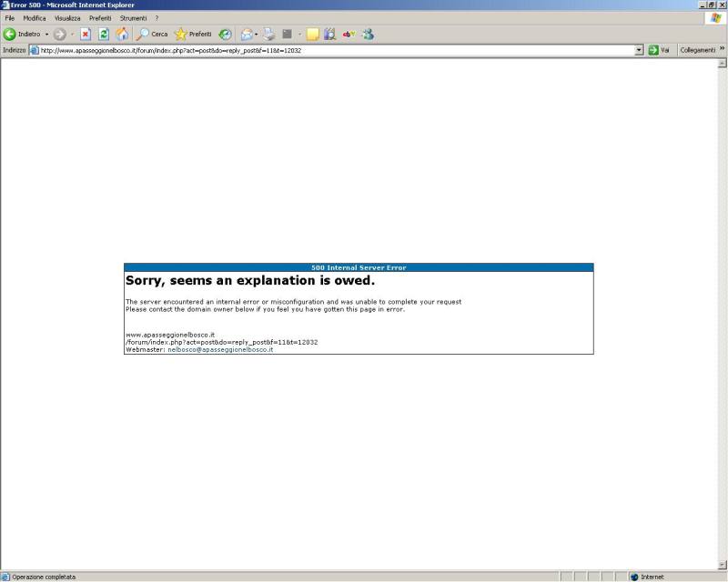Open the Messenger toolbar icon

368,34
